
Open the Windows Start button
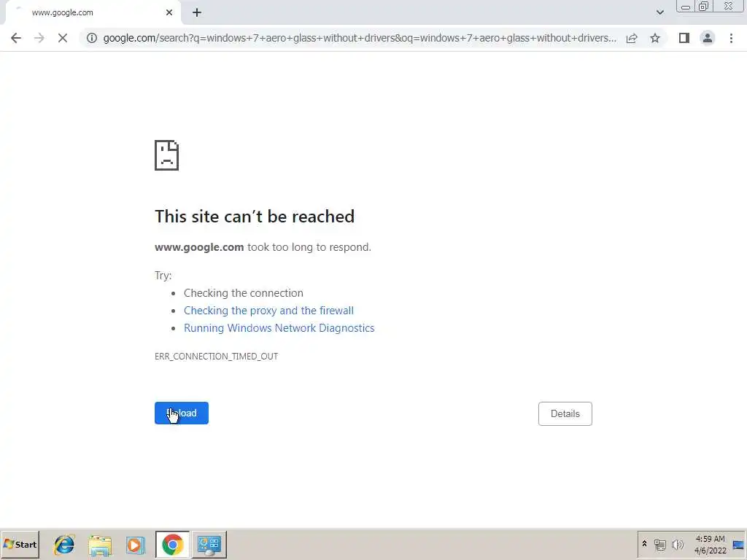[x=20, y=544]
